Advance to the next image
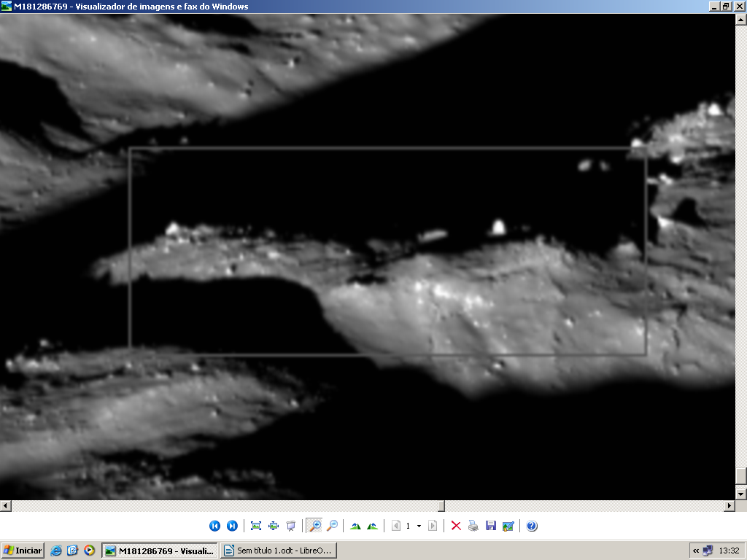 [232, 526]
